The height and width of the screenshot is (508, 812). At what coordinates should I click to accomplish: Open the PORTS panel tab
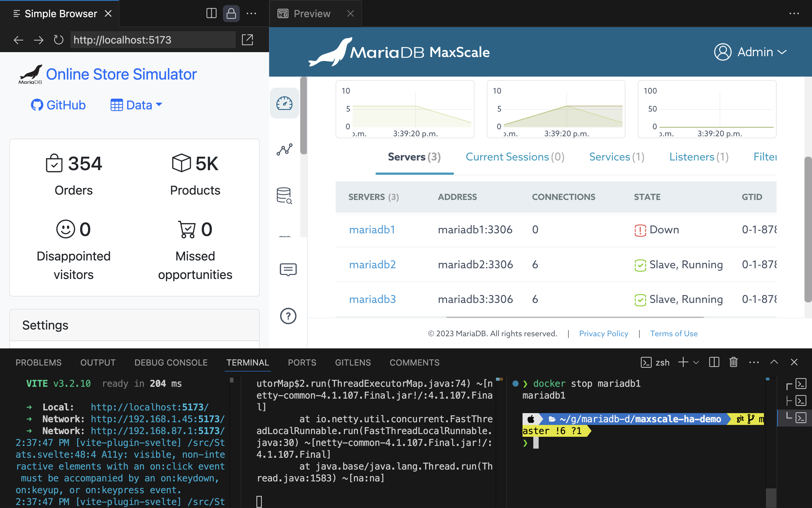pyautogui.click(x=302, y=362)
